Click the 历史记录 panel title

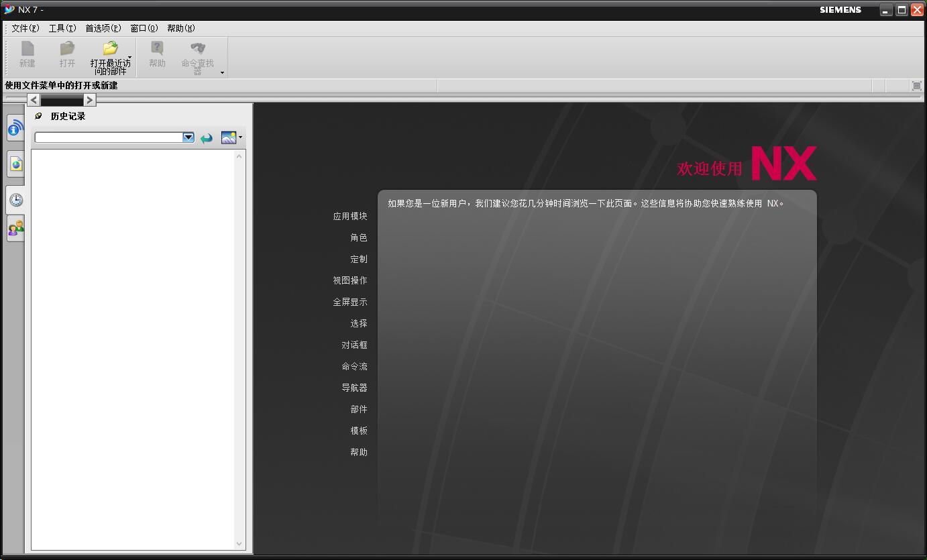tap(68, 116)
